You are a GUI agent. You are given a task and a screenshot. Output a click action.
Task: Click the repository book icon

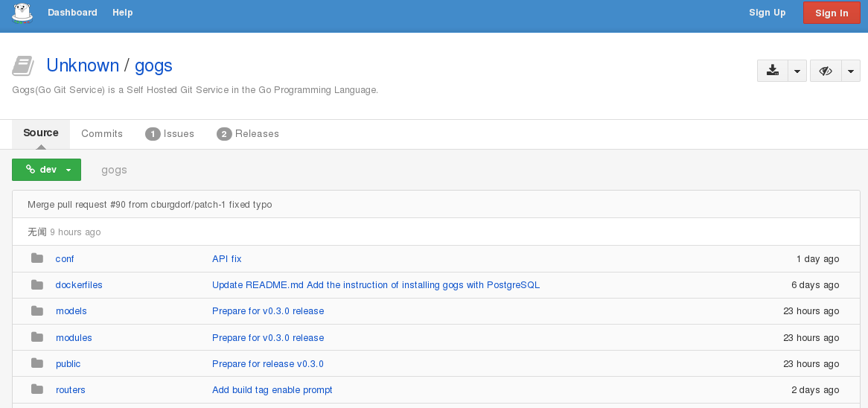click(23, 66)
